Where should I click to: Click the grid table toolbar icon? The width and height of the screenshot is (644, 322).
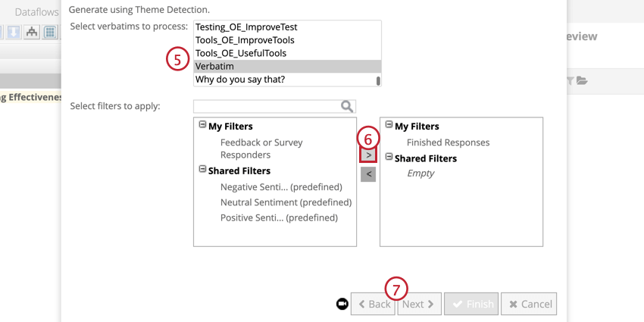point(50,32)
